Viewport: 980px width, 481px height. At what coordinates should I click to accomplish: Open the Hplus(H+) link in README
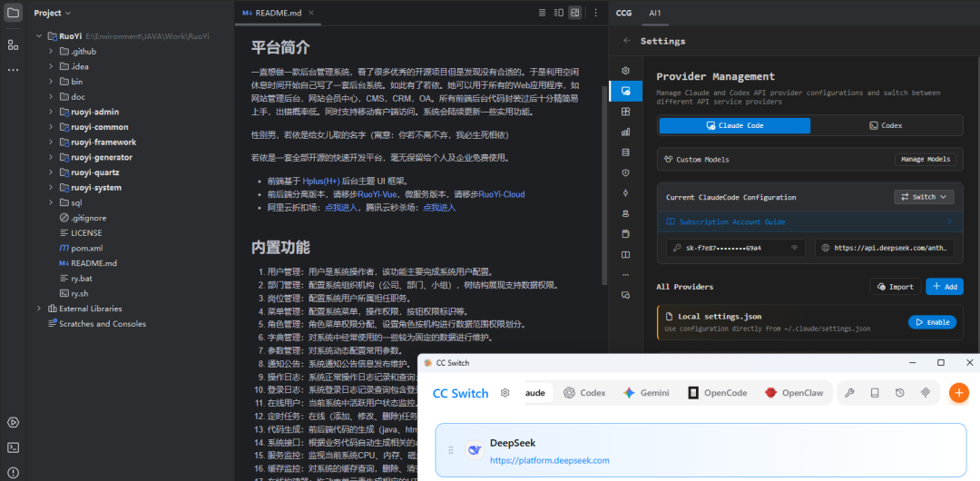click(320, 181)
